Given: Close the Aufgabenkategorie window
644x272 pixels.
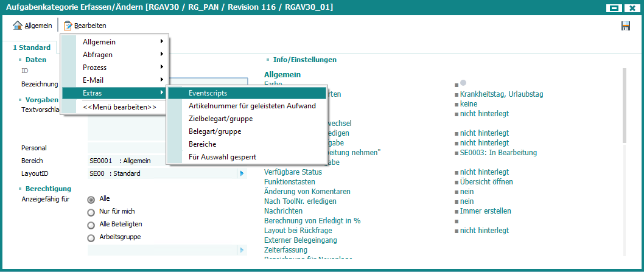Looking at the screenshot, I should pos(632,7).
